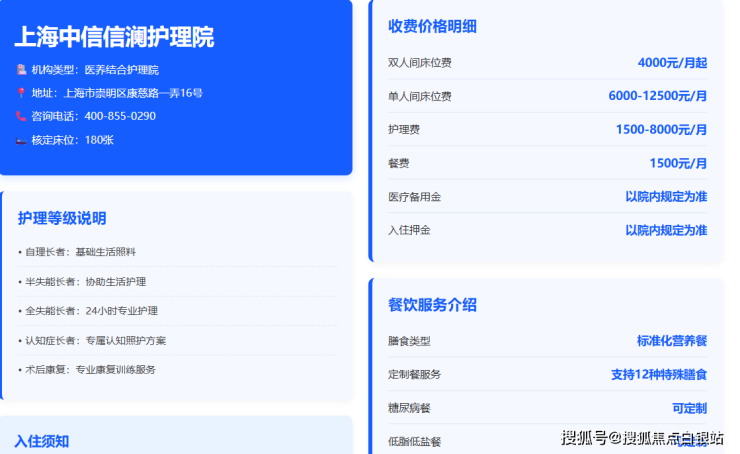The image size is (740, 454).
Task: Click the heading 入住须知
Action: click(42, 441)
